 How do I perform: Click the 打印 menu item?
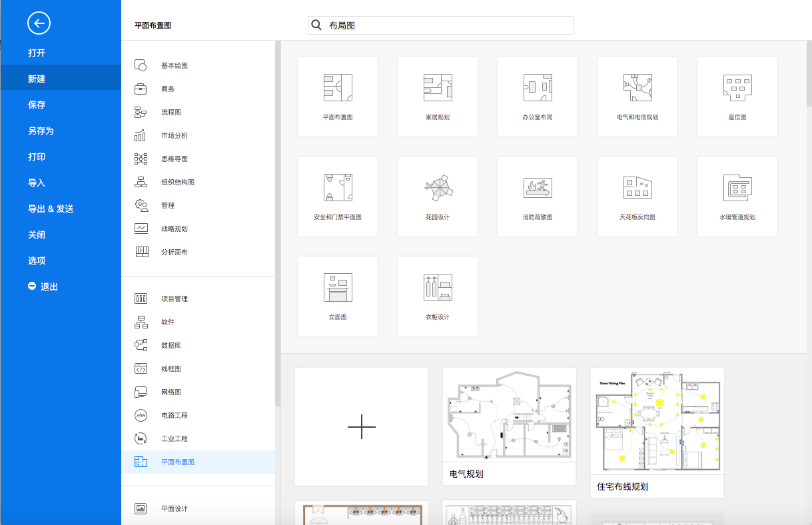point(61,157)
